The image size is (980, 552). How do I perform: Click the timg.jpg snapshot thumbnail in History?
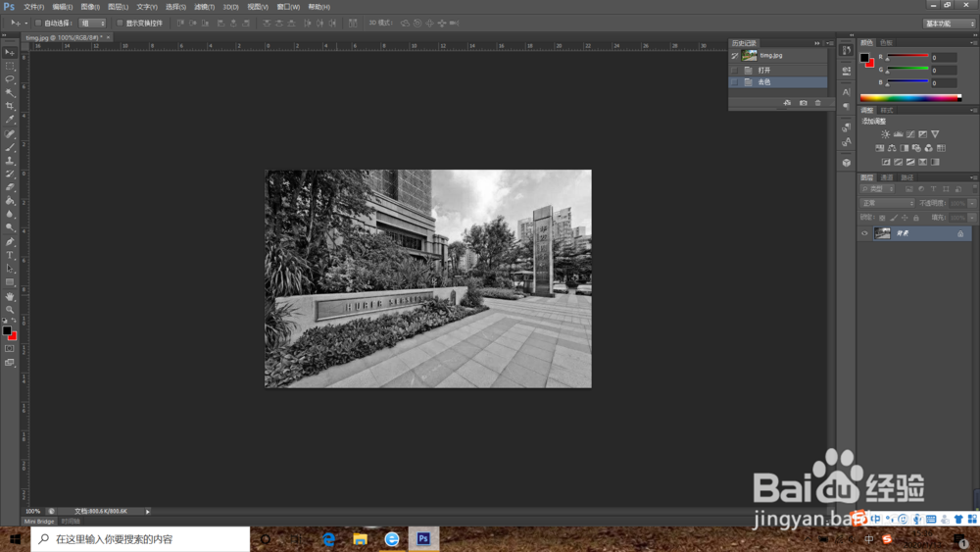(x=749, y=56)
